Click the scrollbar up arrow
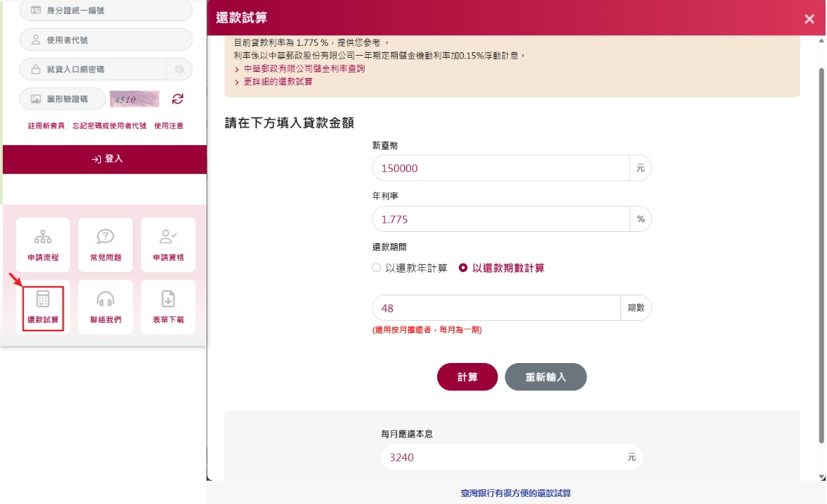Screen dimensions: 827x504 coord(822,40)
